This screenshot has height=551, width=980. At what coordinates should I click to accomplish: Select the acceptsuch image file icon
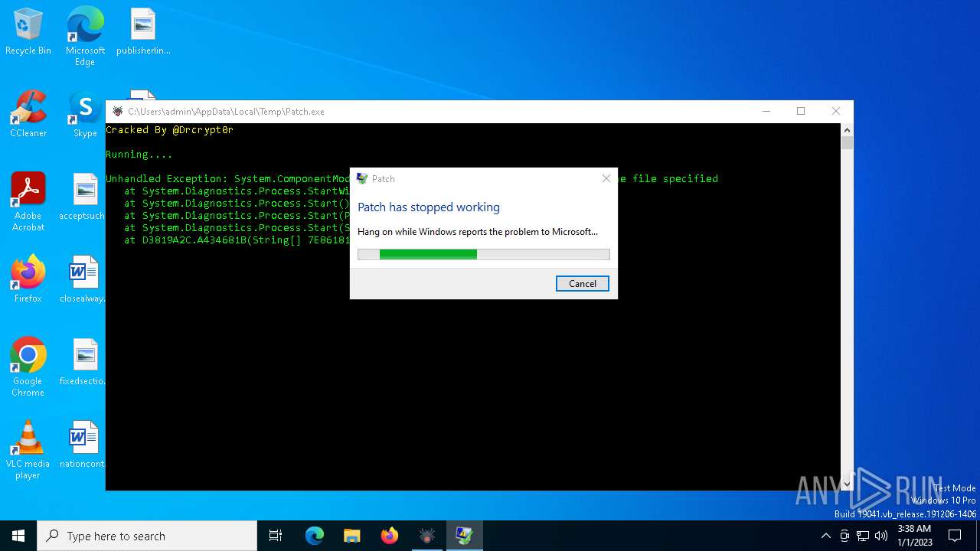84,197
